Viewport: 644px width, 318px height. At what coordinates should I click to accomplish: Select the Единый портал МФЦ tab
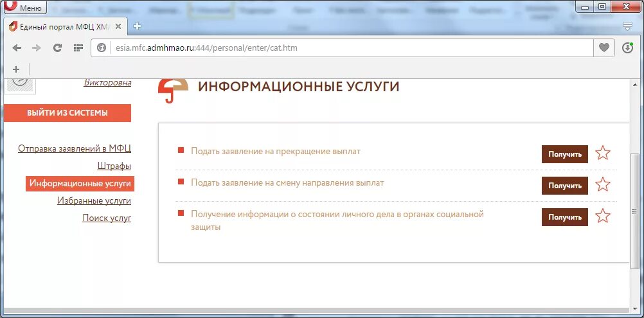(x=66, y=27)
